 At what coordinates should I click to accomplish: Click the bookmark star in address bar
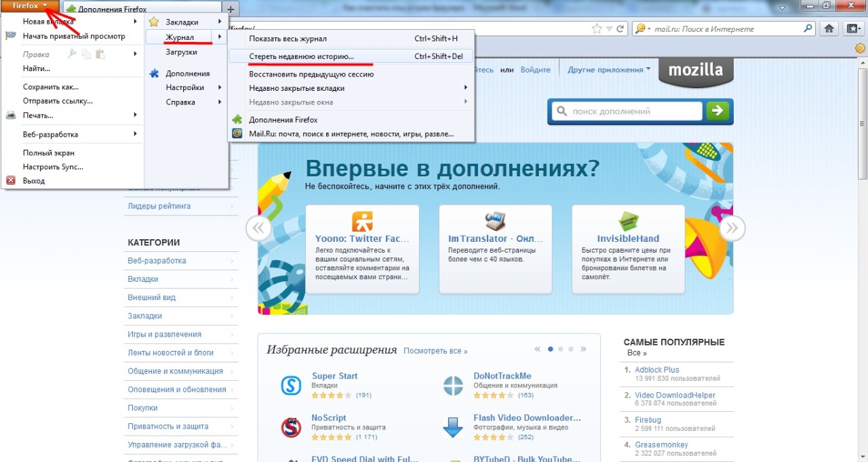tap(597, 29)
